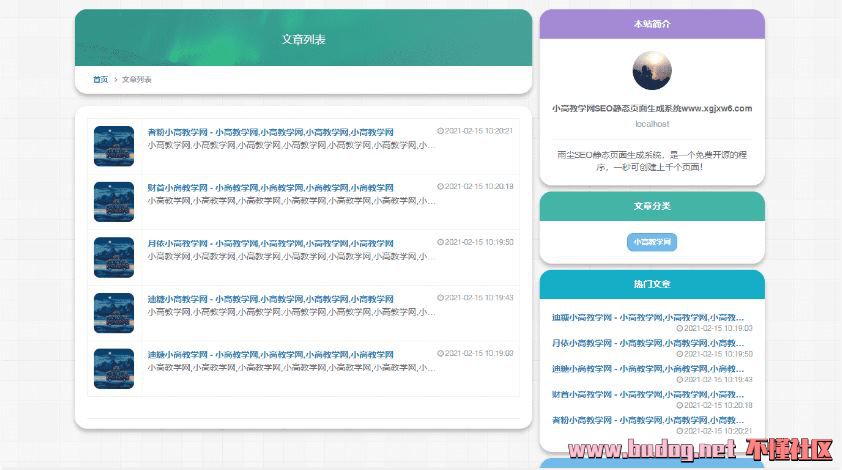Open the round profile avatar in 本站简介
Image resolution: width=842 pixels, height=470 pixels.
coord(652,70)
